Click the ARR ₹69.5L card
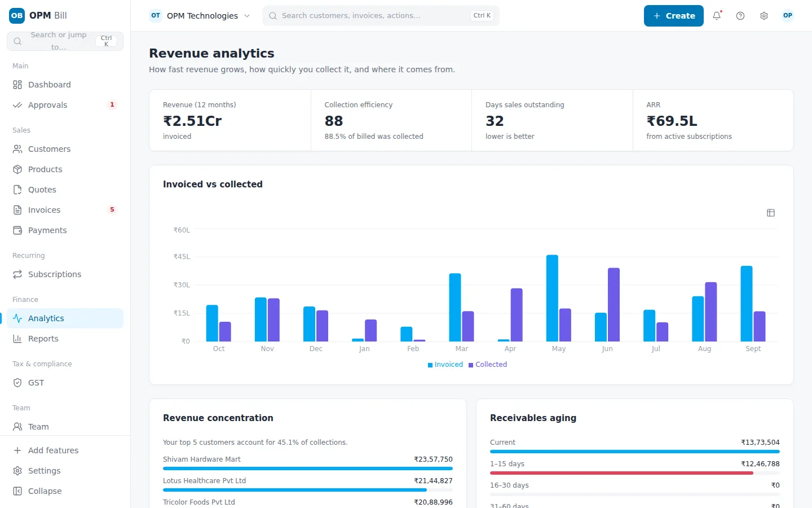Image resolution: width=812 pixels, height=508 pixels. (713, 120)
